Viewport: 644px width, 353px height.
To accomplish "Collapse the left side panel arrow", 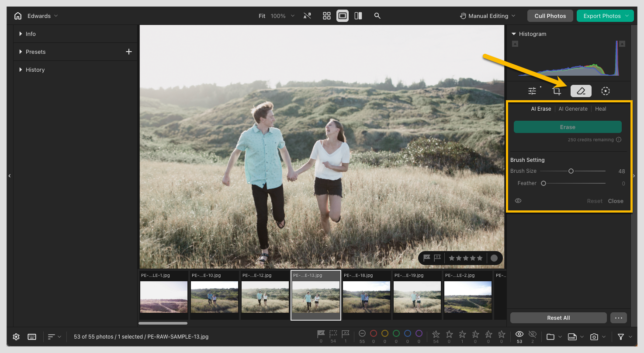I will click(x=10, y=176).
